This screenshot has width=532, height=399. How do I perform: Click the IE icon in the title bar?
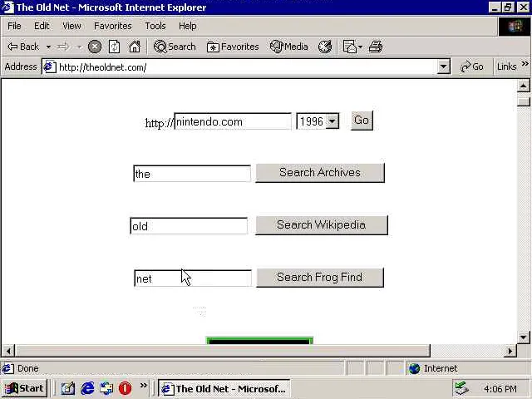7,7
